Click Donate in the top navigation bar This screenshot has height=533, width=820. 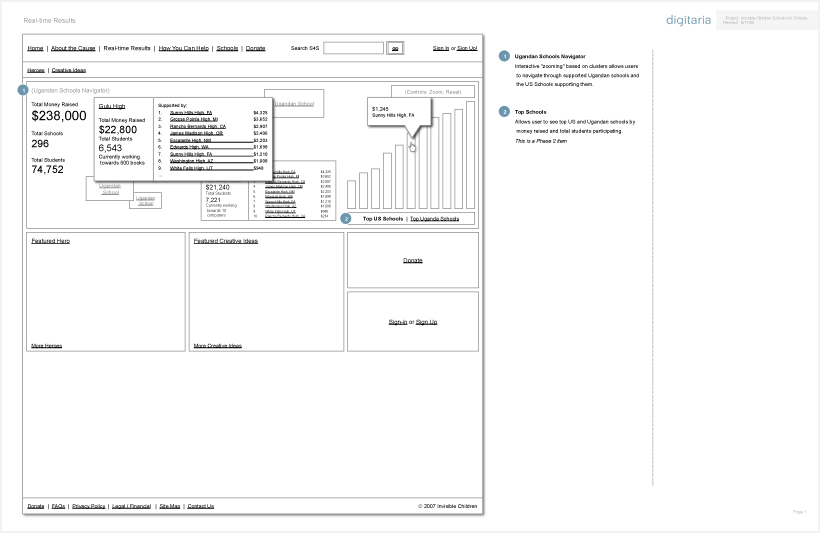click(x=256, y=48)
